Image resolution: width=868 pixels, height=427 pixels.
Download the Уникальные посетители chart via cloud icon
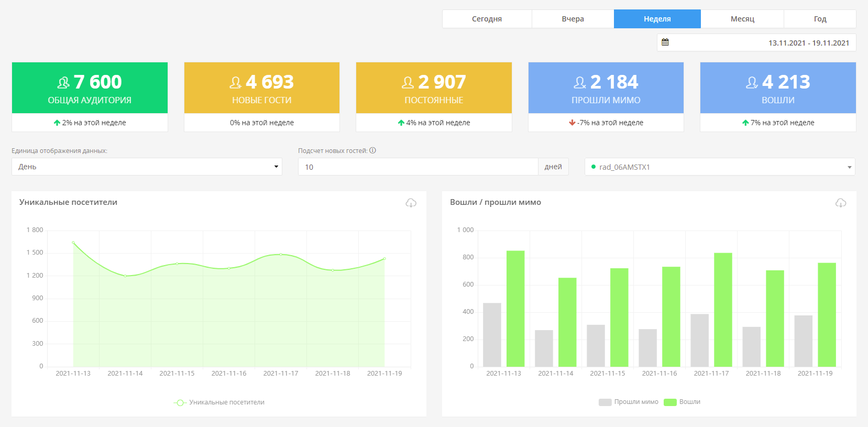pos(411,203)
